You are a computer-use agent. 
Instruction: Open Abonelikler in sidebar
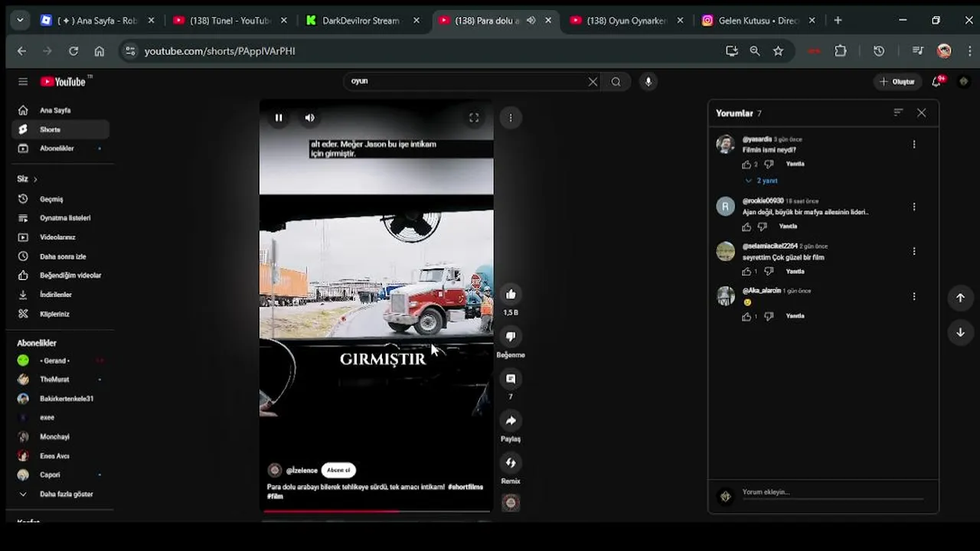tap(60, 148)
